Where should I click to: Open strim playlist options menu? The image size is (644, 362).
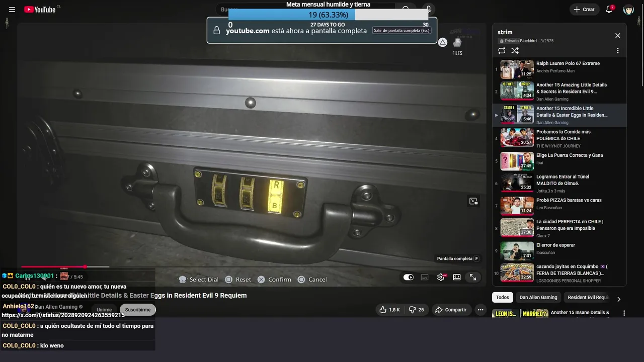point(618,51)
